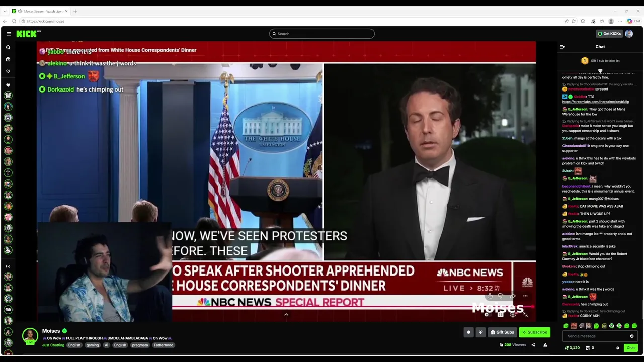Enable notifications bell for Moises
The width and height of the screenshot is (644, 362).
(x=468, y=332)
